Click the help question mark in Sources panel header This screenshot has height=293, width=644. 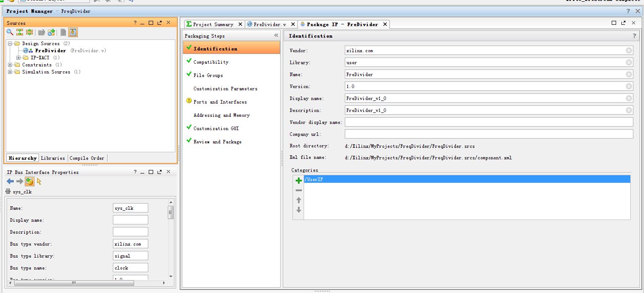(135, 23)
